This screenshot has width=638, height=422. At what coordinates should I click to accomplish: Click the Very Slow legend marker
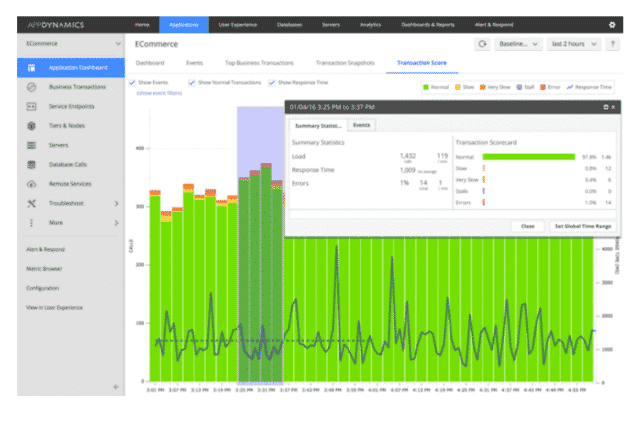(x=483, y=87)
